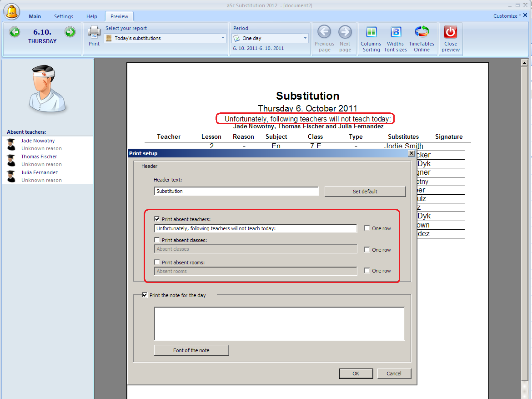Select Julia Fernandez in absent teachers list
This screenshot has height=399, width=532.
click(47, 176)
